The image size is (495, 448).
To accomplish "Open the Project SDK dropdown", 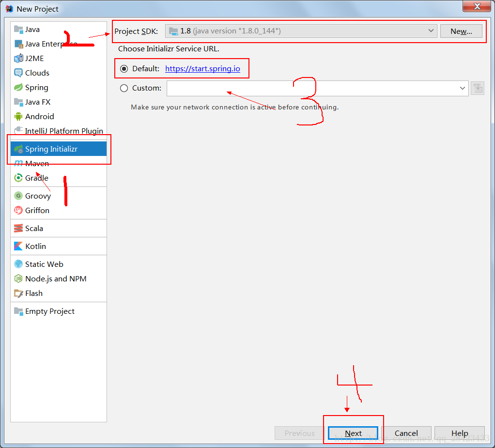I will [301, 31].
